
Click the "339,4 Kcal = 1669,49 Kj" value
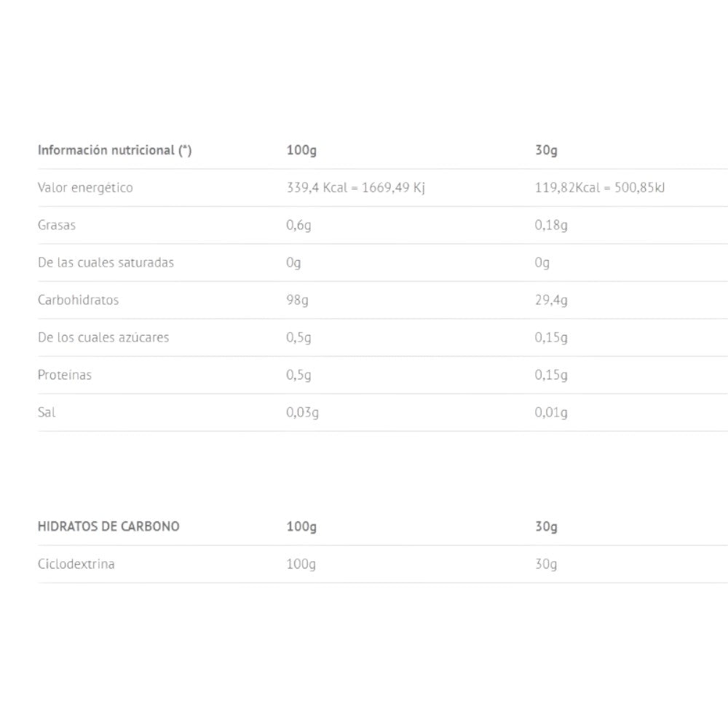pos(355,188)
